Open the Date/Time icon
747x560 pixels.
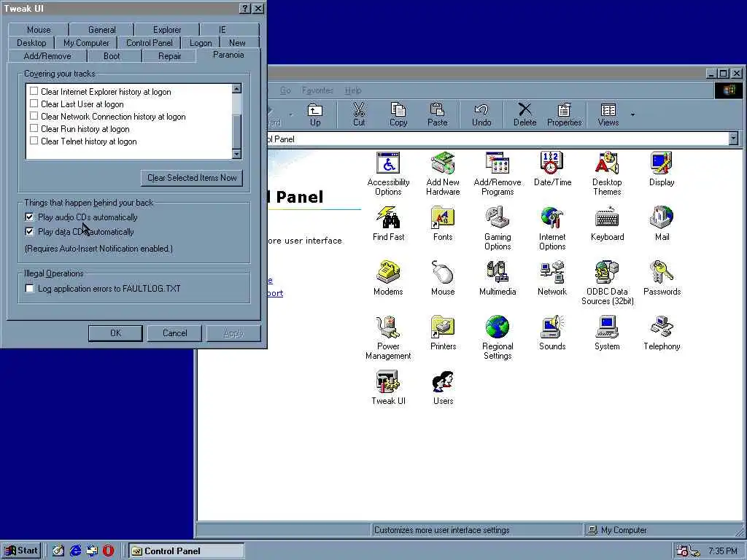click(552, 169)
